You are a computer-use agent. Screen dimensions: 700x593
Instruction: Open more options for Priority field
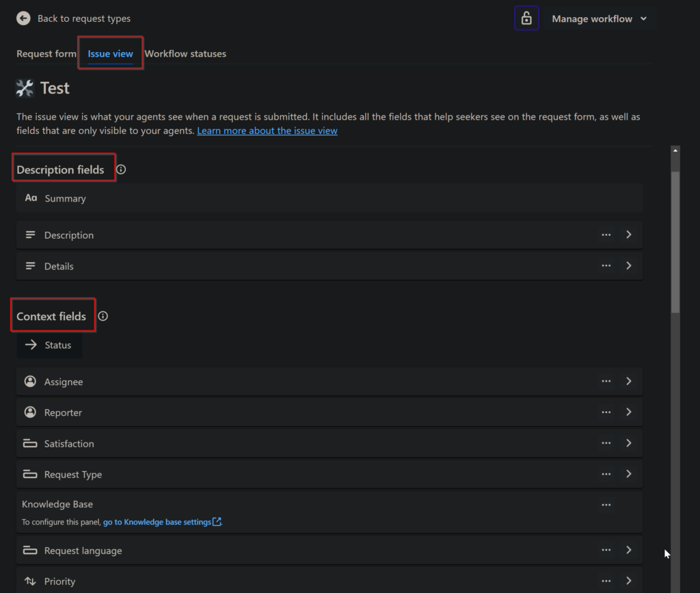[606, 581]
